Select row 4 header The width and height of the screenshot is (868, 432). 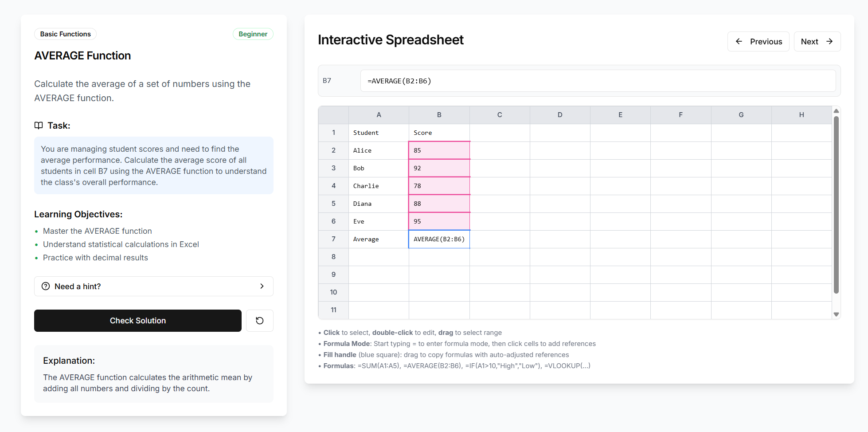point(333,186)
